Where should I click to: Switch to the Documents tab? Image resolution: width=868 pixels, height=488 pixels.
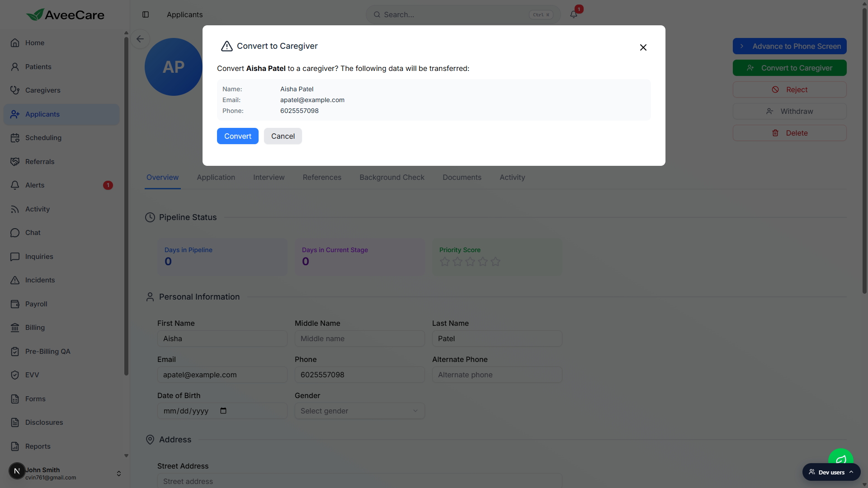[462, 178]
